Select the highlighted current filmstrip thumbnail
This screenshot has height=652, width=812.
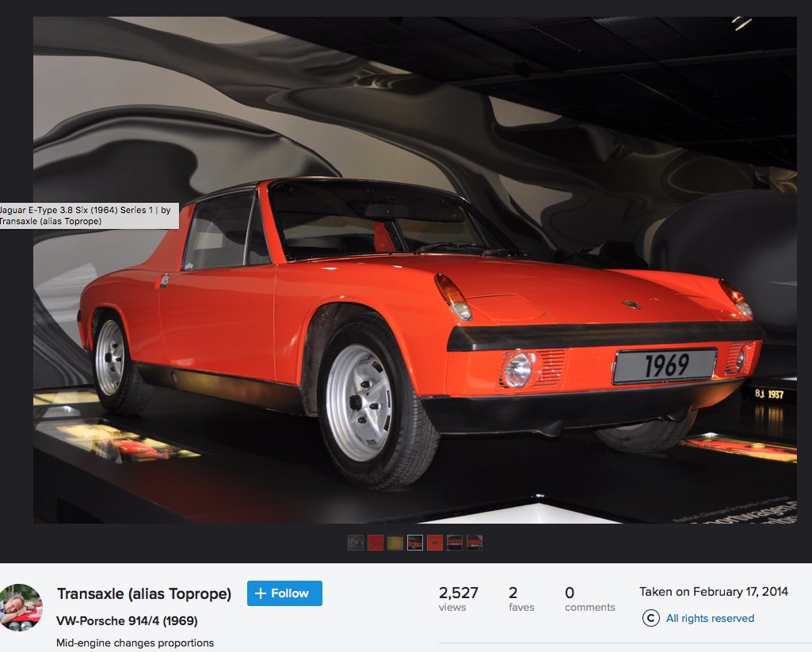[x=415, y=542]
